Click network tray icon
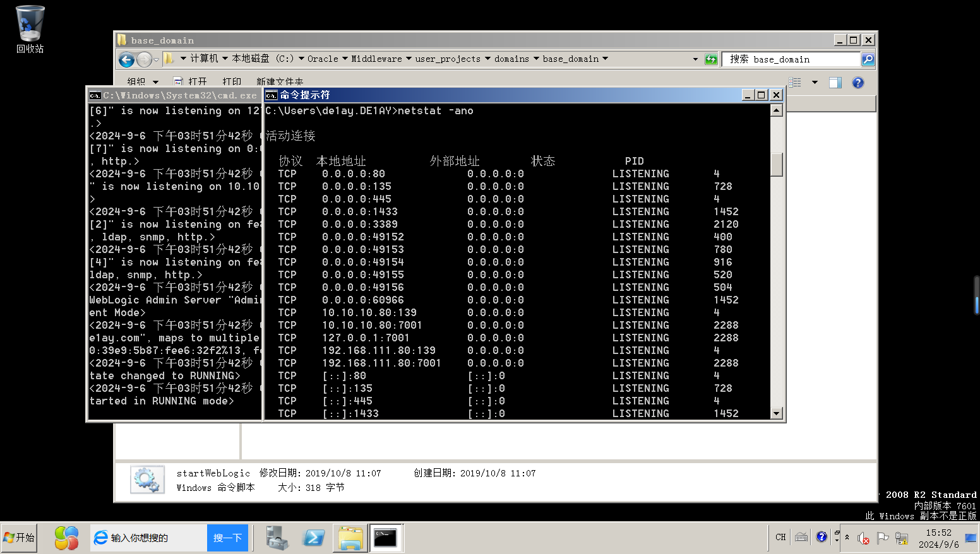Screen dimensions: 980x554 pos(902,538)
